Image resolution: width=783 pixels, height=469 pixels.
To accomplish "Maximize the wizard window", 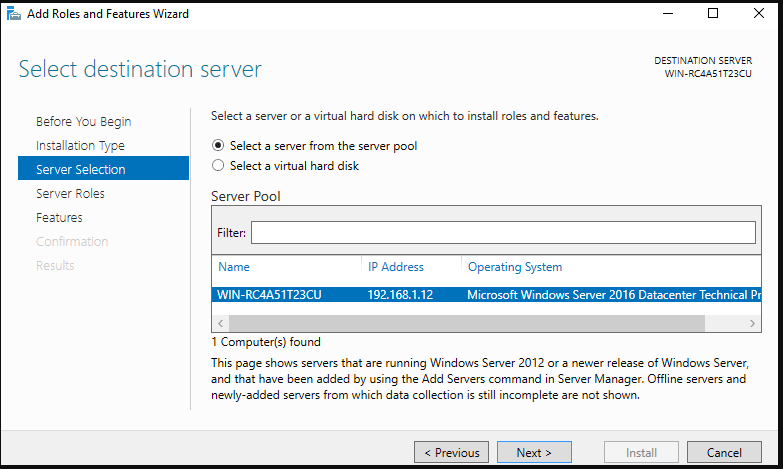I will (713, 13).
